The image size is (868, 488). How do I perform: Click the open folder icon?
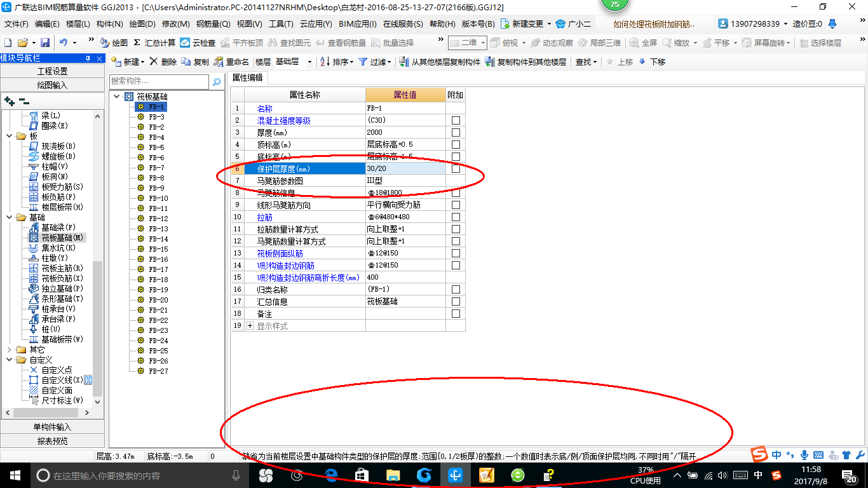point(23,43)
